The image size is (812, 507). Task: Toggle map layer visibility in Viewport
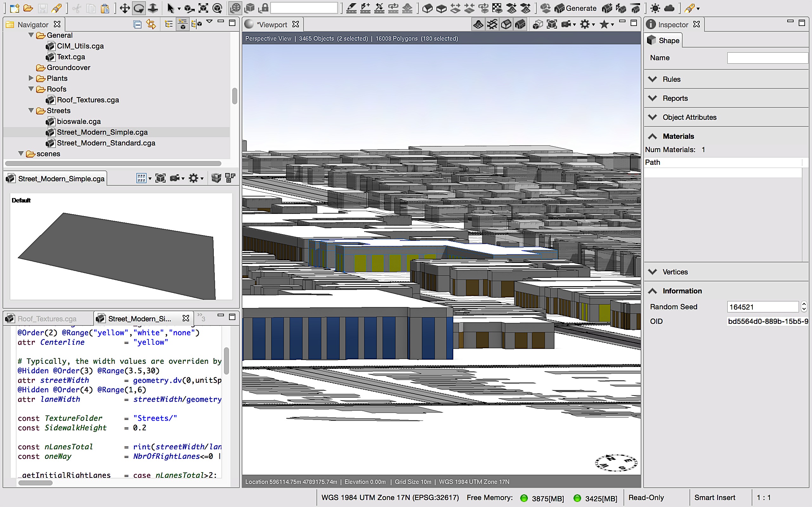(x=478, y=24)
